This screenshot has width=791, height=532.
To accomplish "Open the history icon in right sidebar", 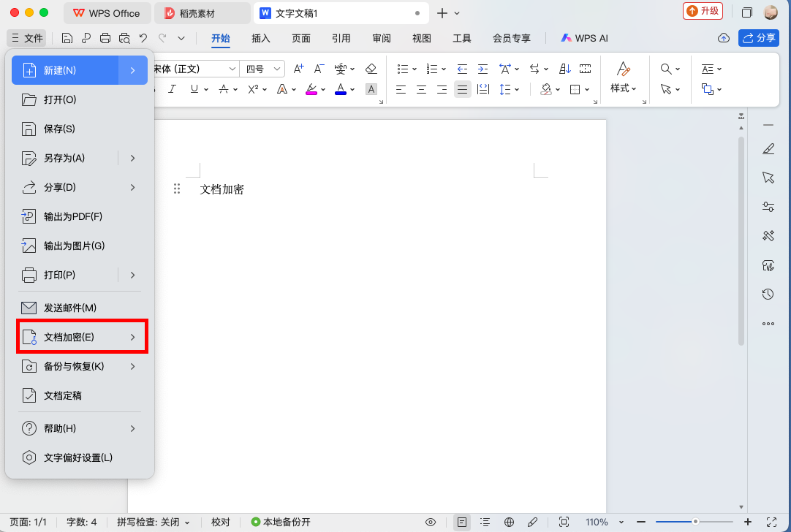I will (768, 294).
